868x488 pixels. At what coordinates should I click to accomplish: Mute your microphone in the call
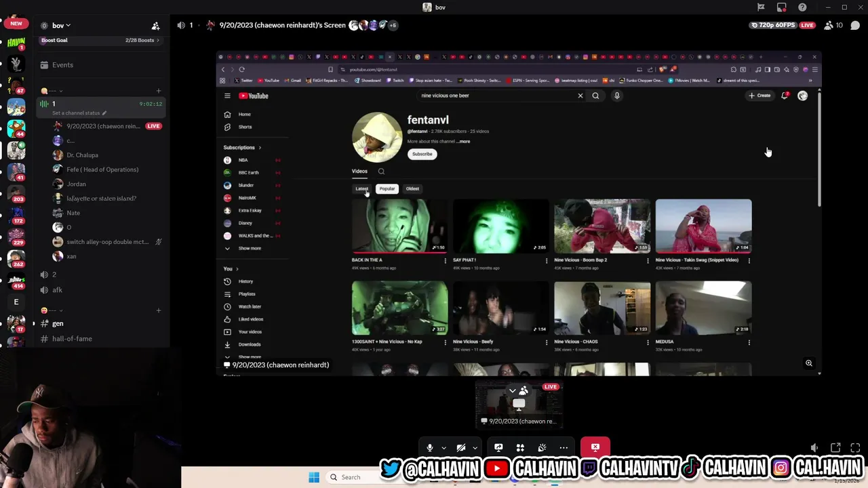(x=430, y=447)
